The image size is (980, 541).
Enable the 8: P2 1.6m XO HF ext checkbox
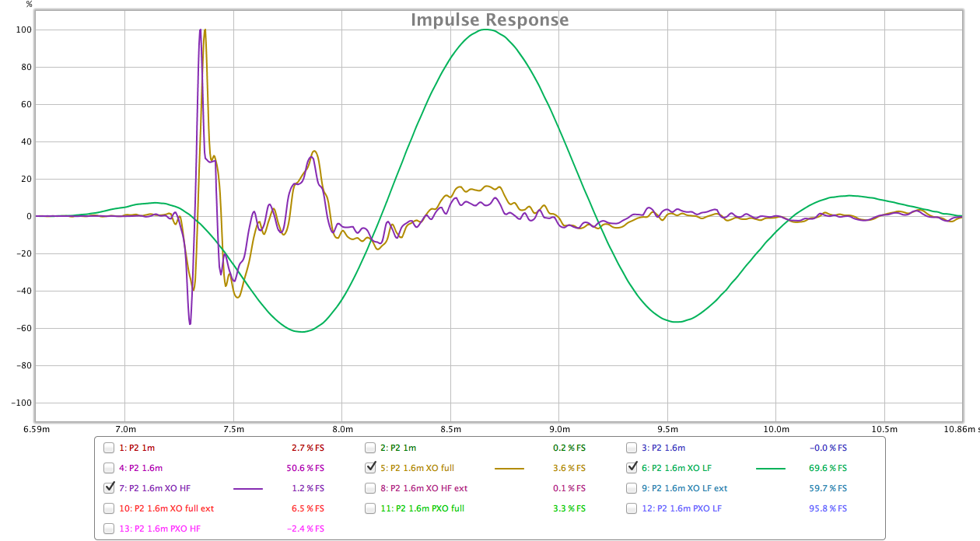370,488
